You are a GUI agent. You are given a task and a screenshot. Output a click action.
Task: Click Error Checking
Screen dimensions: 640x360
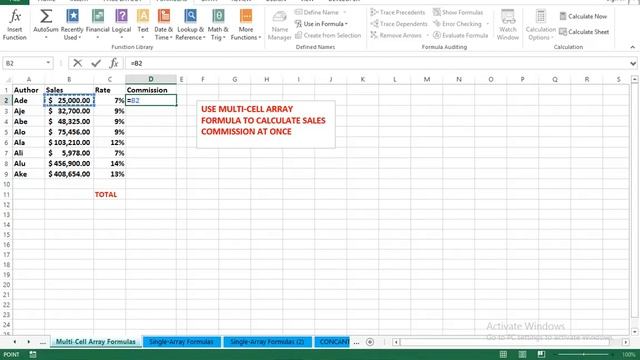[x=457, y=24]
